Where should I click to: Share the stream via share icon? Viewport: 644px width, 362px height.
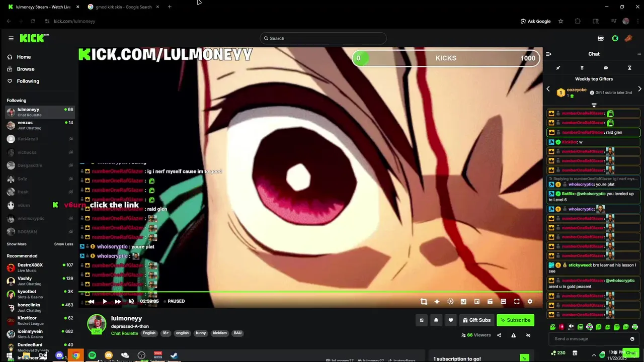[499, 335]
